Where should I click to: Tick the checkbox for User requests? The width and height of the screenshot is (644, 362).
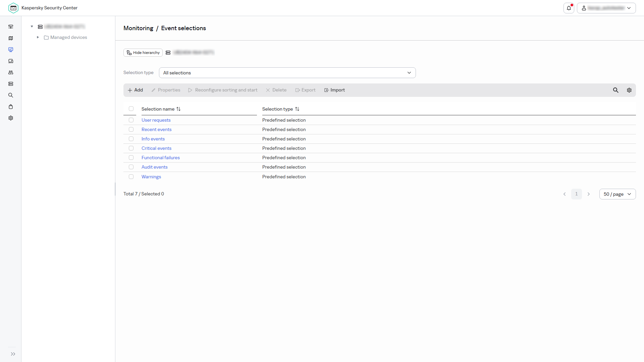[x=131, y=120]
